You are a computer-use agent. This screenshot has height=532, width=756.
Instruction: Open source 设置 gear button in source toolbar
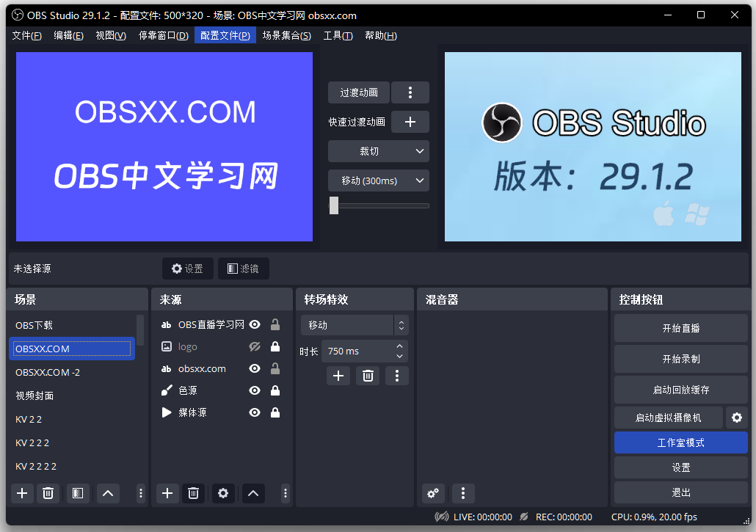coord(188,269)
